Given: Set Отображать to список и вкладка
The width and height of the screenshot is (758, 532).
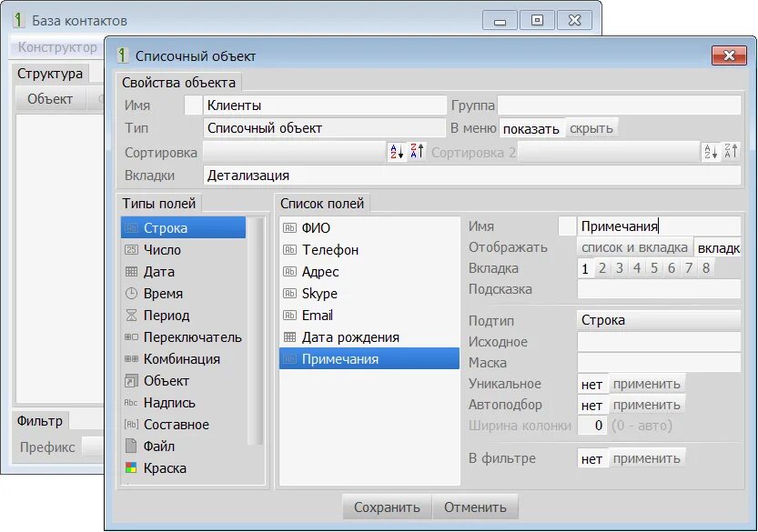Looking at the screenshot, I should coord(635,248).
